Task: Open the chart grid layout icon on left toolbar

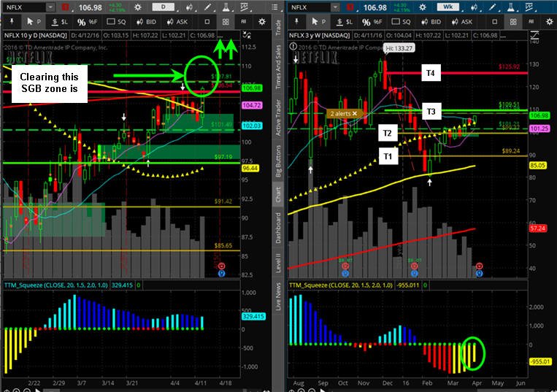Action: click(x=226, y=22)
